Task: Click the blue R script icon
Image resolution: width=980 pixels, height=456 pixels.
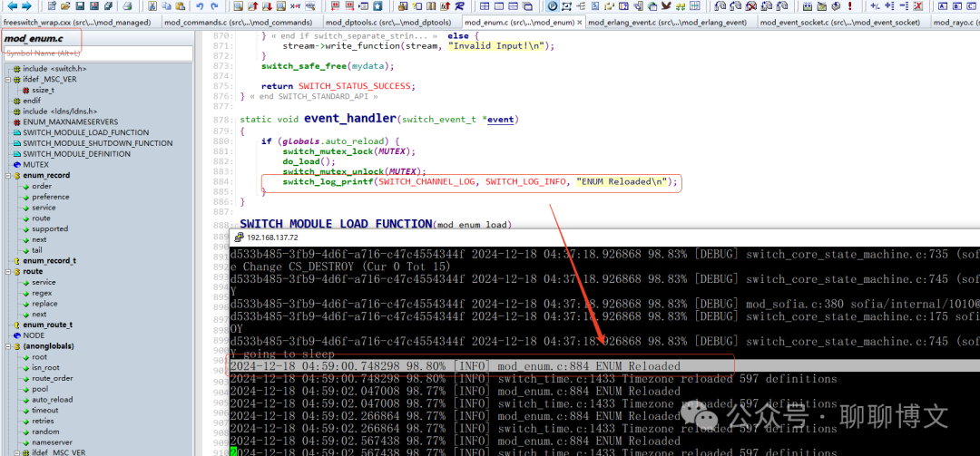Action: point(461,6)
